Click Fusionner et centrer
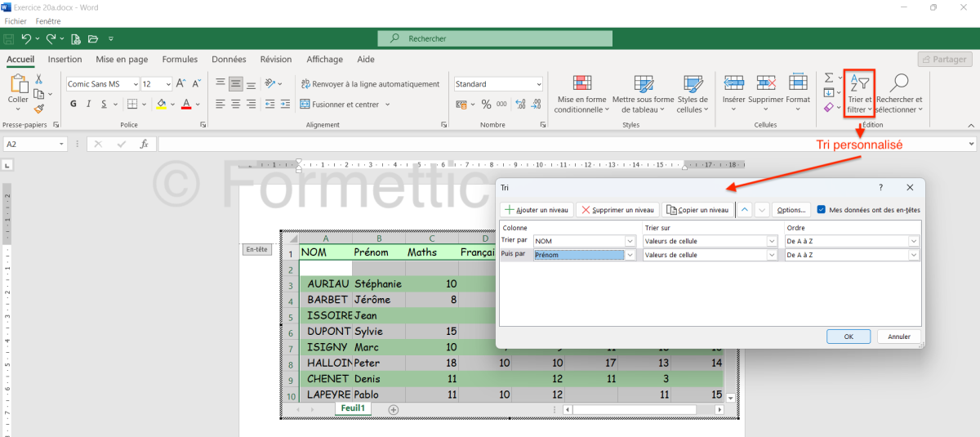Screen dimensions: 980x437 [345, 105]
